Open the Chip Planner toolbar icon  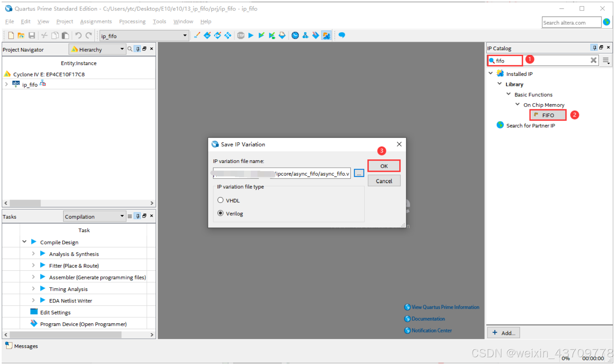coord(228,35)
